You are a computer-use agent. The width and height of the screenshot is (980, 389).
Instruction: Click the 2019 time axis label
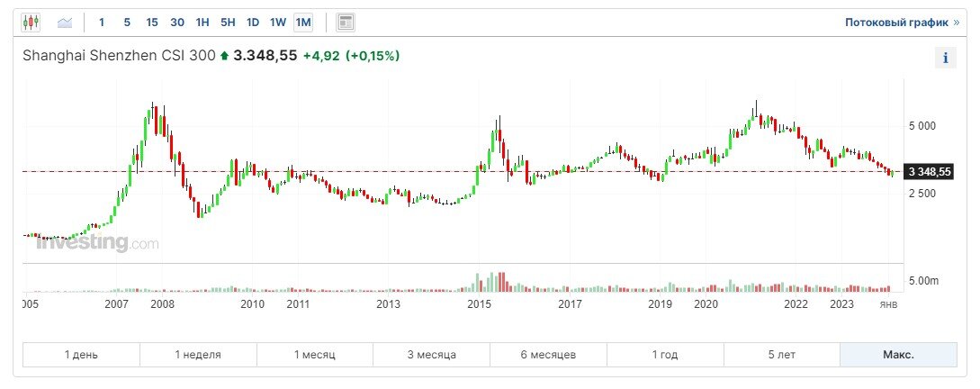pos(660,304)
